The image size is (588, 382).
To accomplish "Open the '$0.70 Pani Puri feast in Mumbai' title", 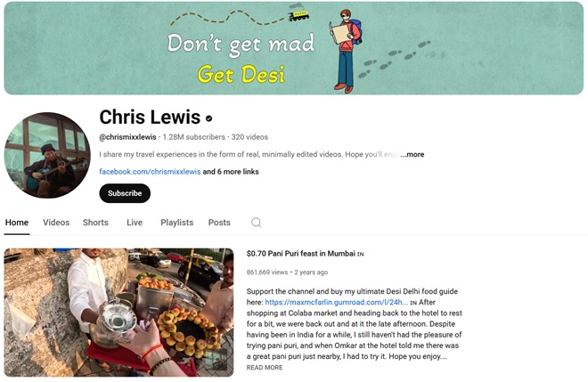I will [x=301, y=254].
